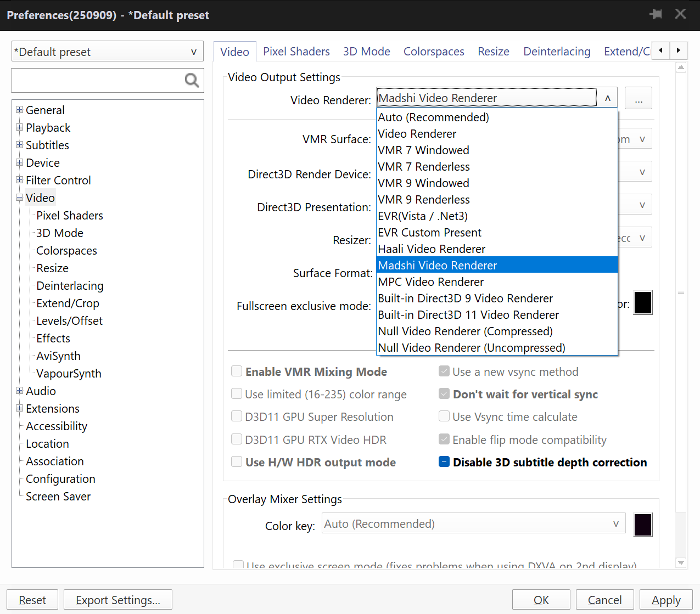Expand the Filter Control tree node
This screenshot has width=700, height=614.
20,180
